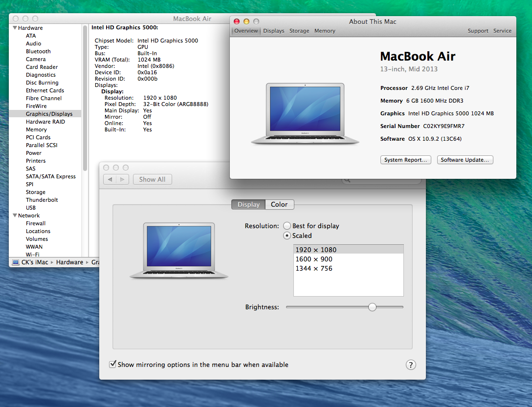Uncheck Show mirroring options in menu bar

click(x=113, y=364)
